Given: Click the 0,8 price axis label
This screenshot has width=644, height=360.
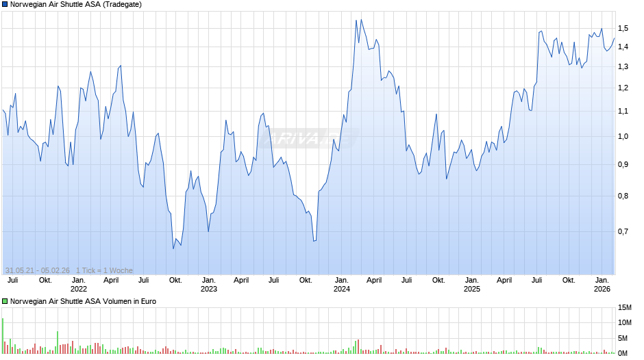Looking at the screenshot, I should [623, 196].
